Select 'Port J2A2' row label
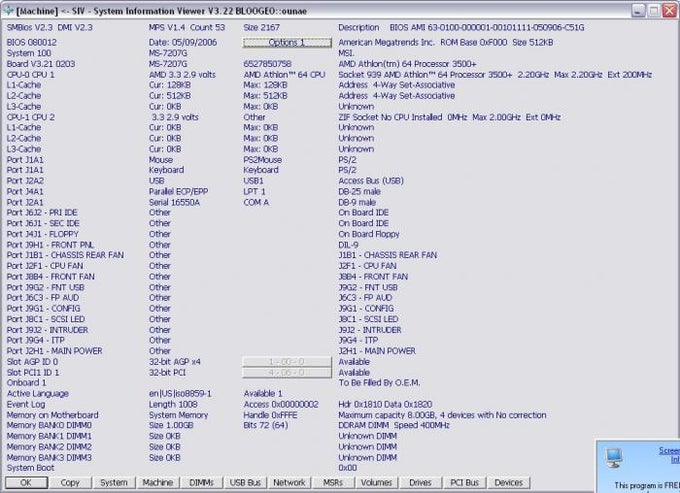This screenshot has height=493, width=680. click(25, 181)
